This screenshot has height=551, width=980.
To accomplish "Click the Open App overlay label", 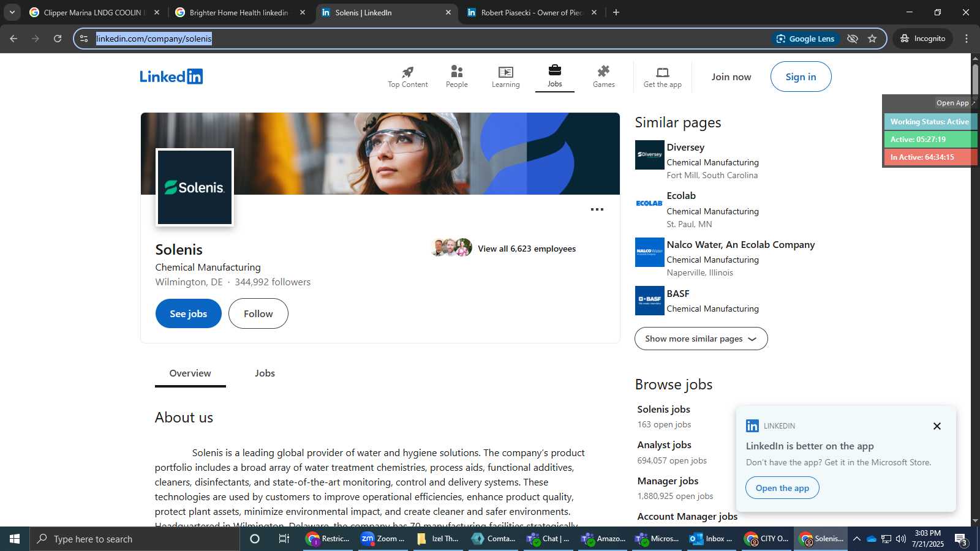I will click(952, 103).
